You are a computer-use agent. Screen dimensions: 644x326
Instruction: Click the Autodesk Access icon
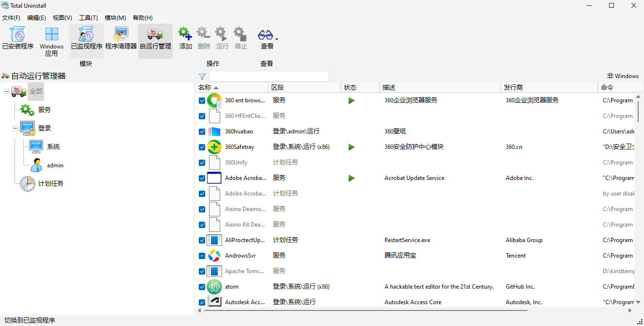tap(214, 302)
